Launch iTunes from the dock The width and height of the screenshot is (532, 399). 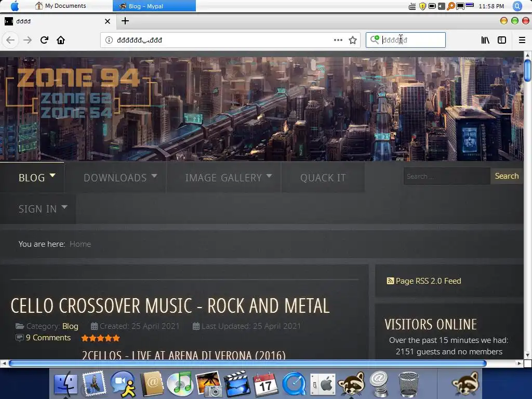point(180,384)
